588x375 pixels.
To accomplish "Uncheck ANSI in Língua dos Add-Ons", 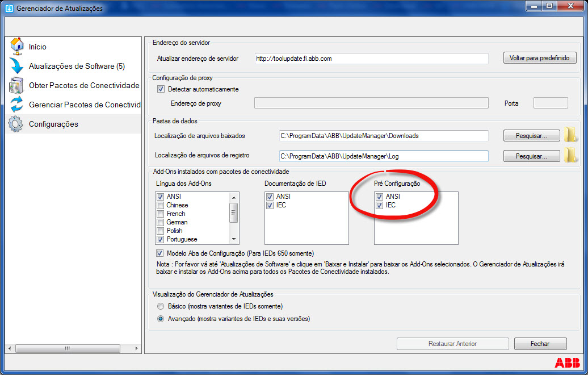I will tap(161, 197).
